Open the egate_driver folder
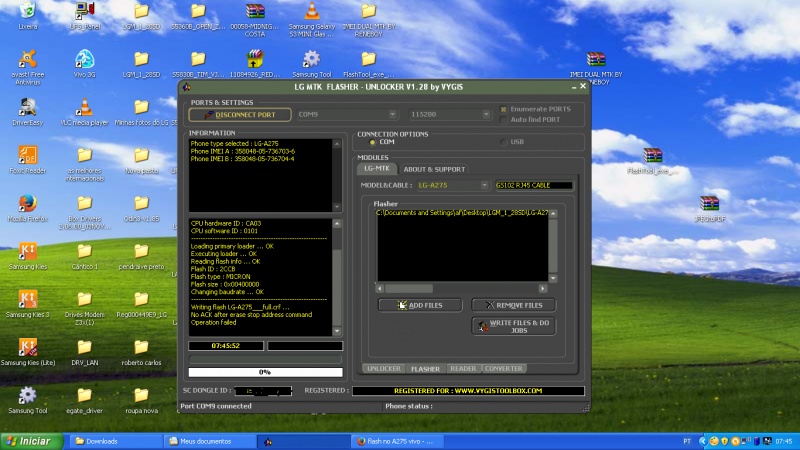 coord(85,397)
